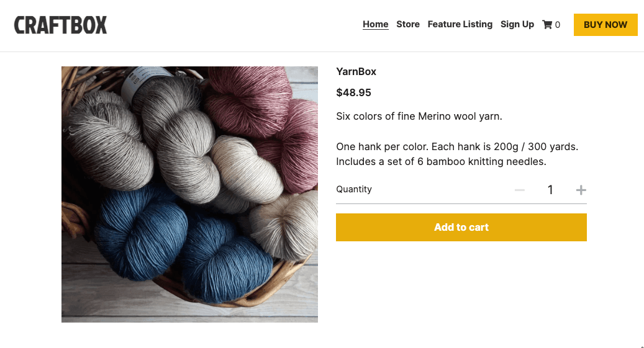The width and height of the screenshot is (644, 348).
Task: Open the Store page
Action: point(408,24)
